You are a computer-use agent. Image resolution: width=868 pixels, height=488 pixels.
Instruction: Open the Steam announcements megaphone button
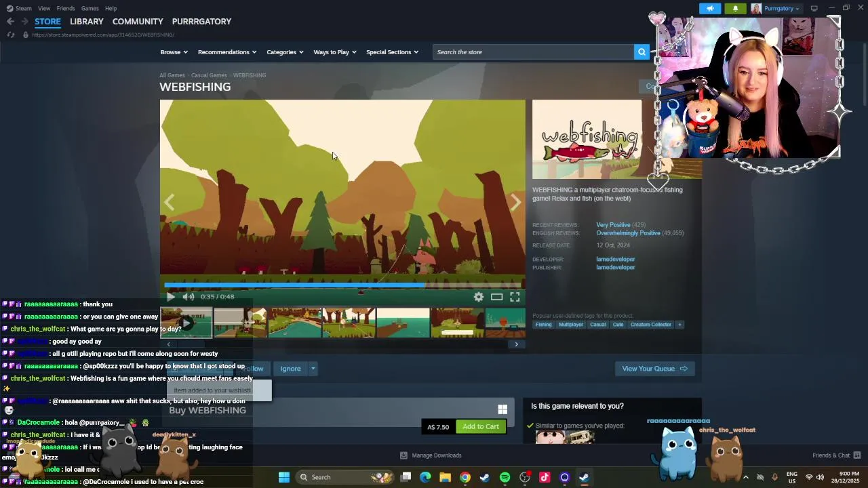(710, 8)
